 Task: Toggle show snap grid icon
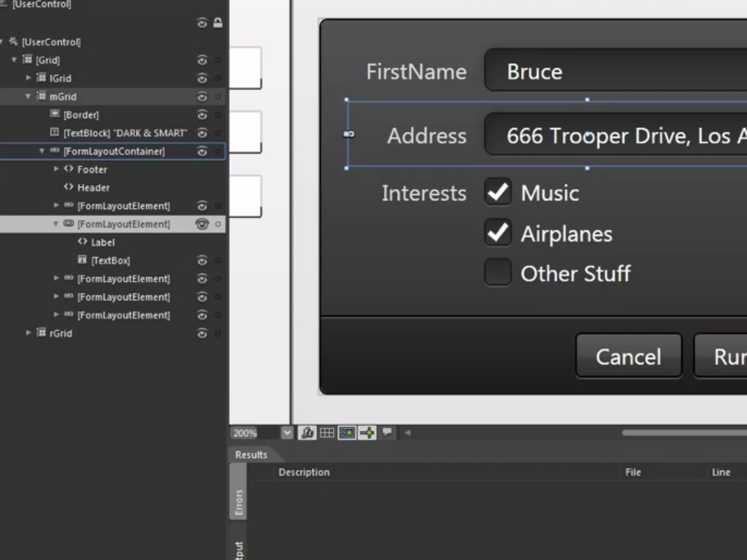[x=327, y=433]
